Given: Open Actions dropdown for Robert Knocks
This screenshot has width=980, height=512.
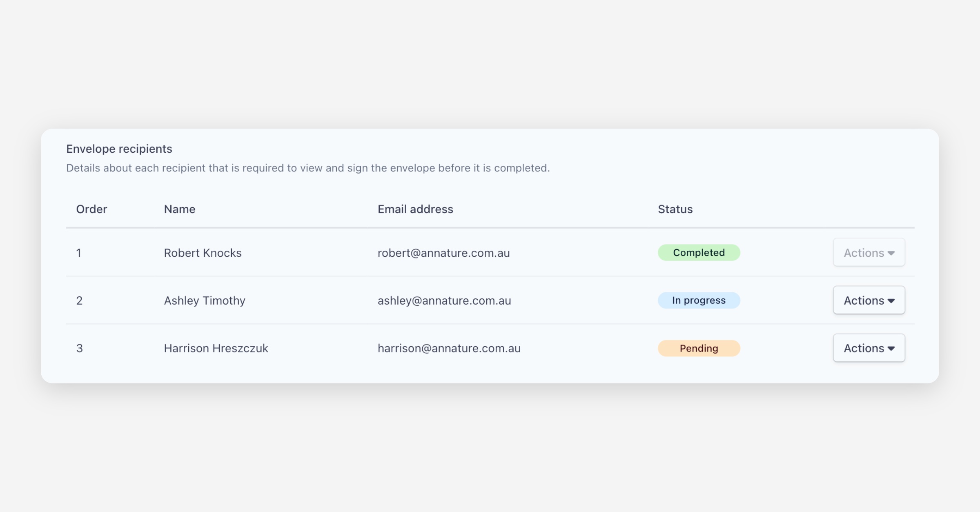Looking at the screenshot, I should click(869, 253).
